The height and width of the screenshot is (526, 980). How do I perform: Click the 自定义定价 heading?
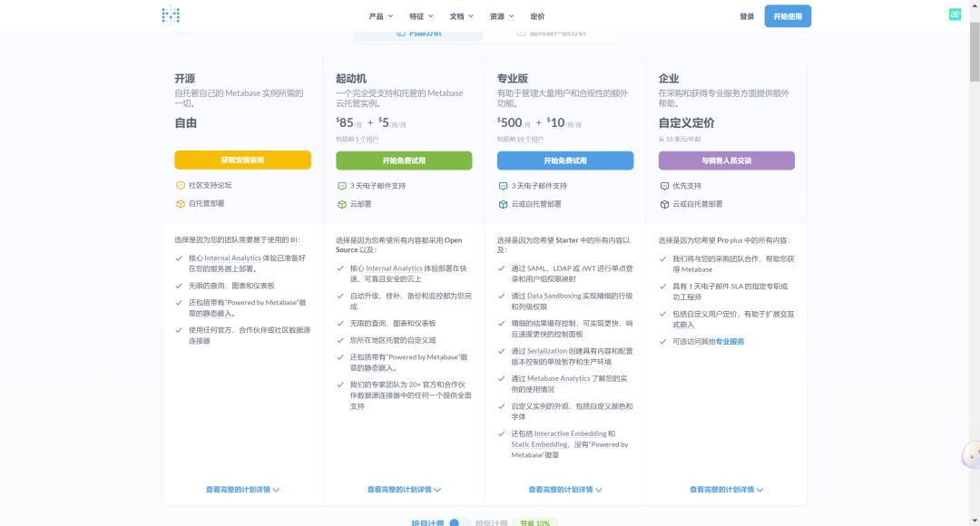coord(686,123)
